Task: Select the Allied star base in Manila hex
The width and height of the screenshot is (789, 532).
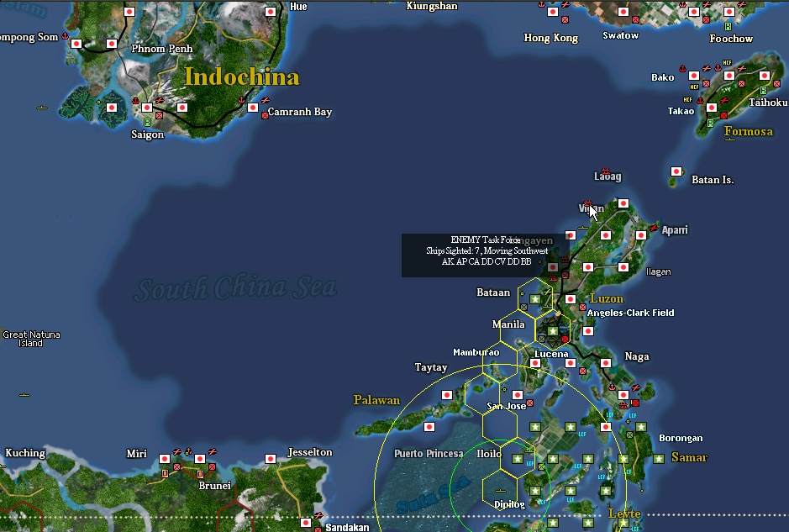Action: pyautogui.click(x=553, y=331)
